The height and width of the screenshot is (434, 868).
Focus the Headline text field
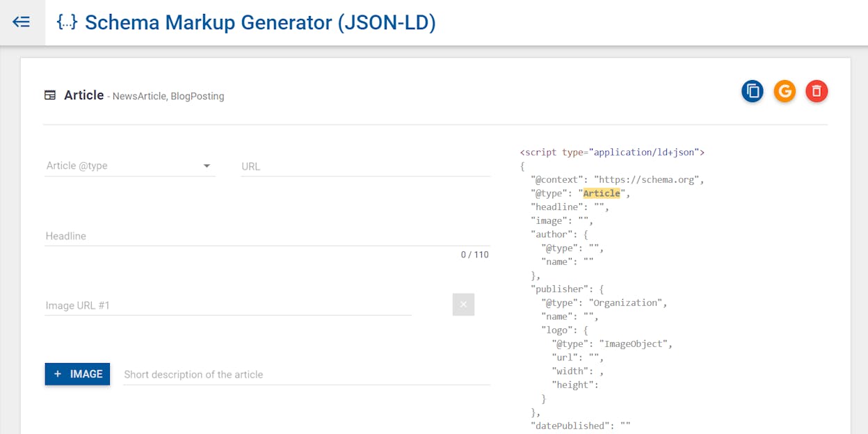coord(267,236)
